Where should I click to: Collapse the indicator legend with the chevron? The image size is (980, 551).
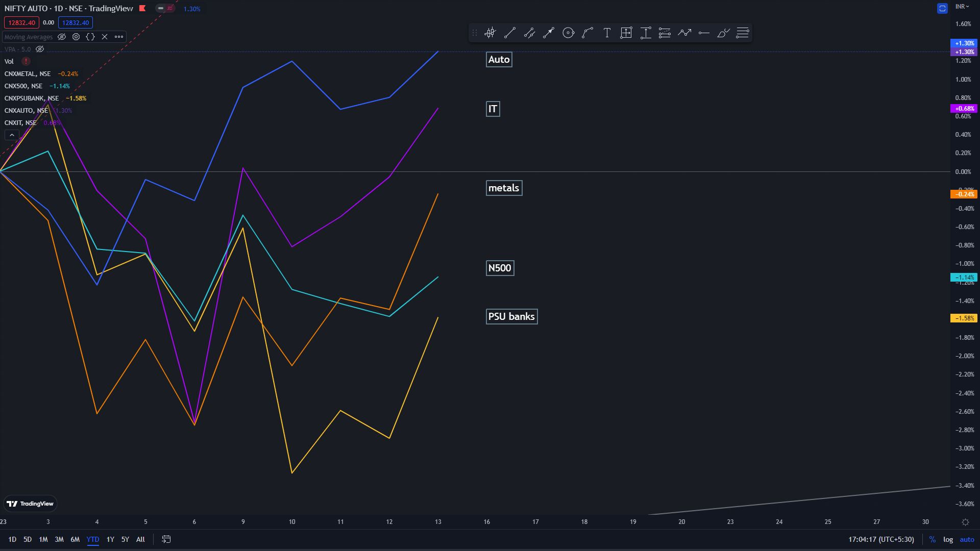click(x=11, y=135)
